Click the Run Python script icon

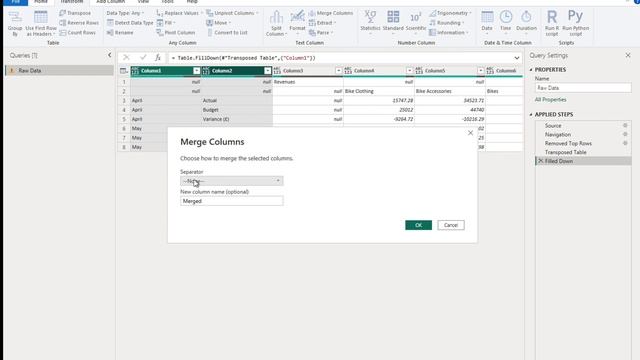coord(576,24)
